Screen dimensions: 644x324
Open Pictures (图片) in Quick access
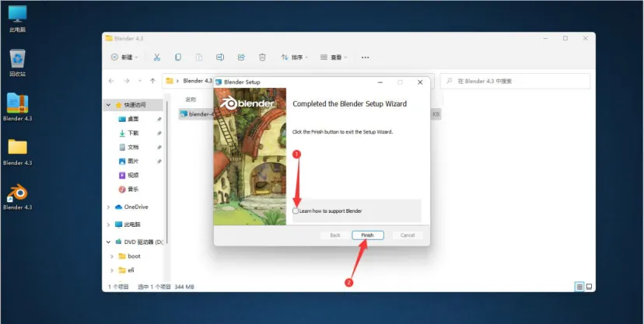pyautogui.click(x=134, y=161)
